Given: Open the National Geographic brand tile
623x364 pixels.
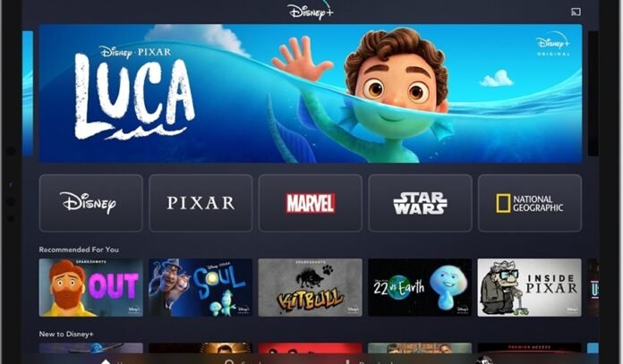Looking at the screenshot, I should click(530, 203).
